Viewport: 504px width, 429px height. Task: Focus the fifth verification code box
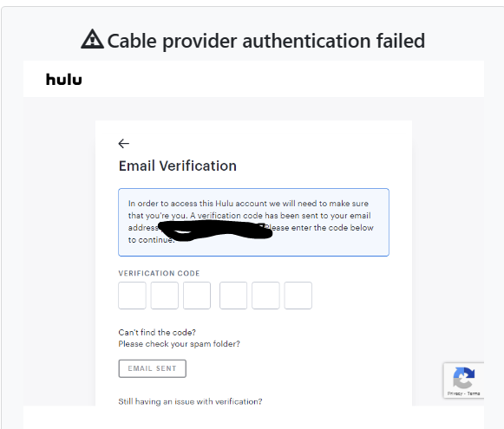[265, 296]
